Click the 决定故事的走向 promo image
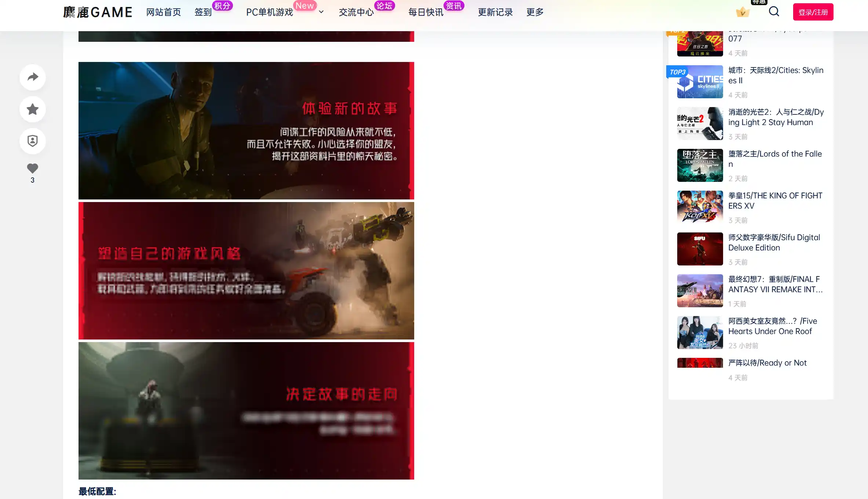Image resolution: width=868 pixels, height=499 pixels. point(246,411)
